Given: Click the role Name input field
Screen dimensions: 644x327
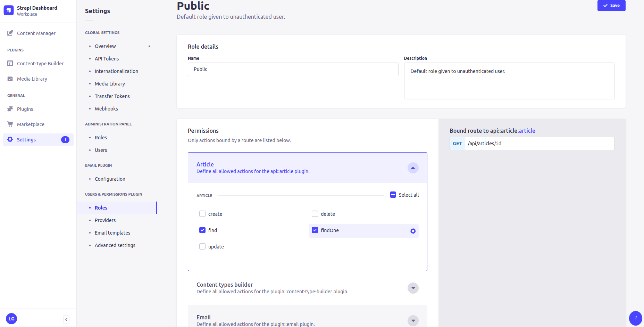Looking at the screenshot, I should [x=293, y=69].
